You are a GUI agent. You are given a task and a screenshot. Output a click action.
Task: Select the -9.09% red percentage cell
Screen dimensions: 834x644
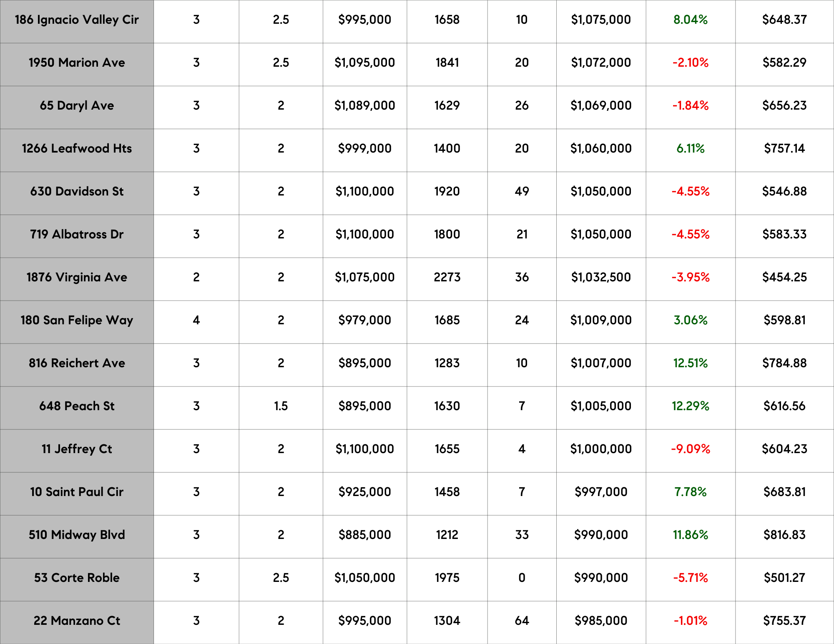coord(690,449)
